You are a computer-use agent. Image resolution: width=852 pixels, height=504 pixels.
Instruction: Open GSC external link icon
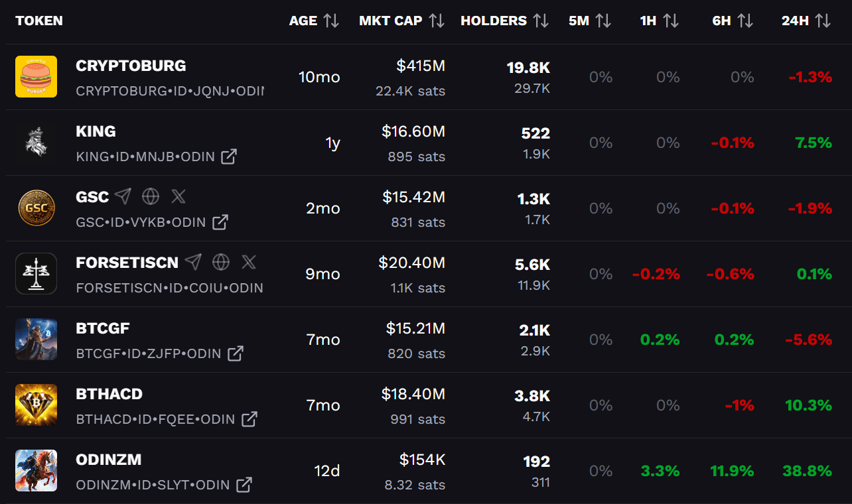220,222
